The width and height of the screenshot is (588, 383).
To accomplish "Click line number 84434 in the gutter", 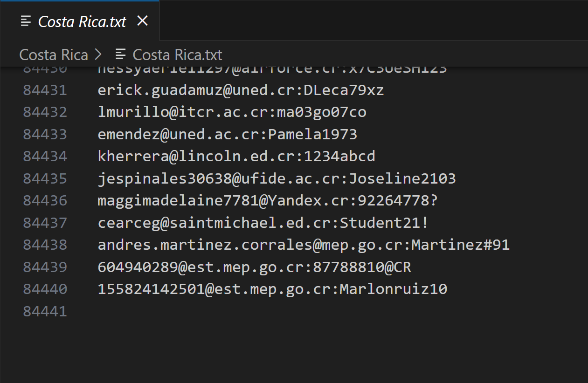I will (45, 156).
